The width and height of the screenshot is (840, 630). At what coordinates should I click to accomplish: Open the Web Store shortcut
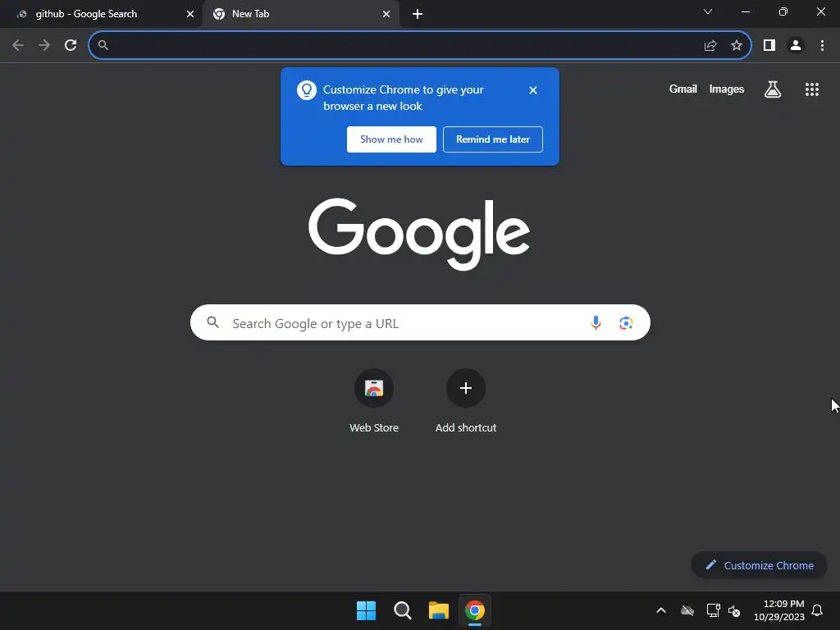click(374, 400)
